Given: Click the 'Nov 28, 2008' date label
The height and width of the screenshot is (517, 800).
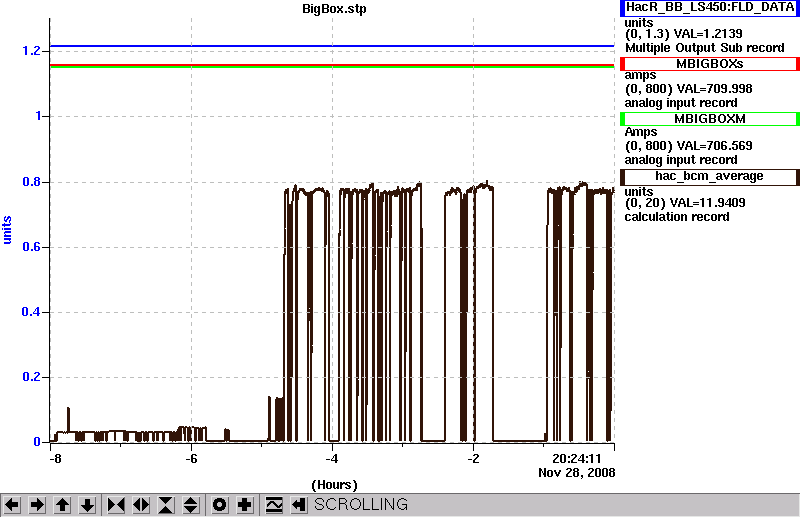Looking at the screenshot, I should click(577, 473).
